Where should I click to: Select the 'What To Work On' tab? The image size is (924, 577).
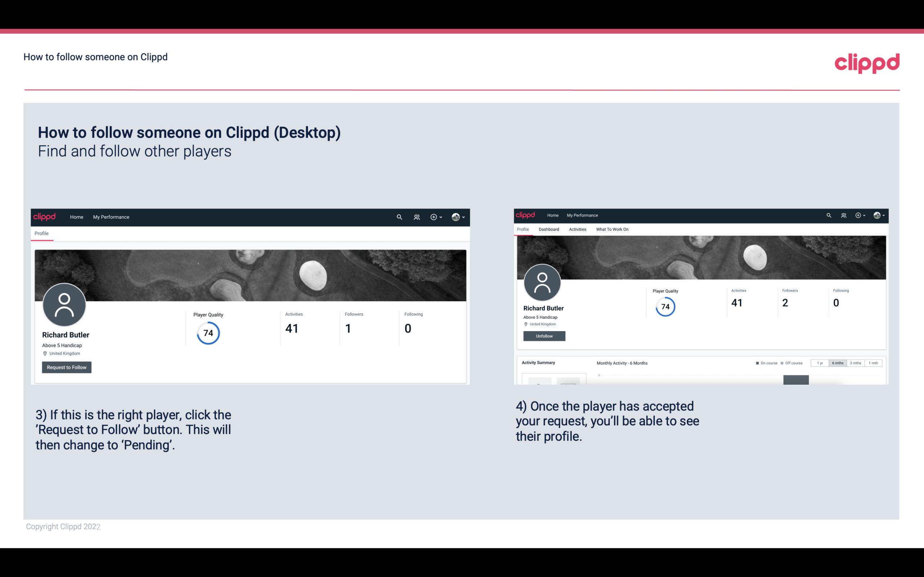(x=611, y=229)
